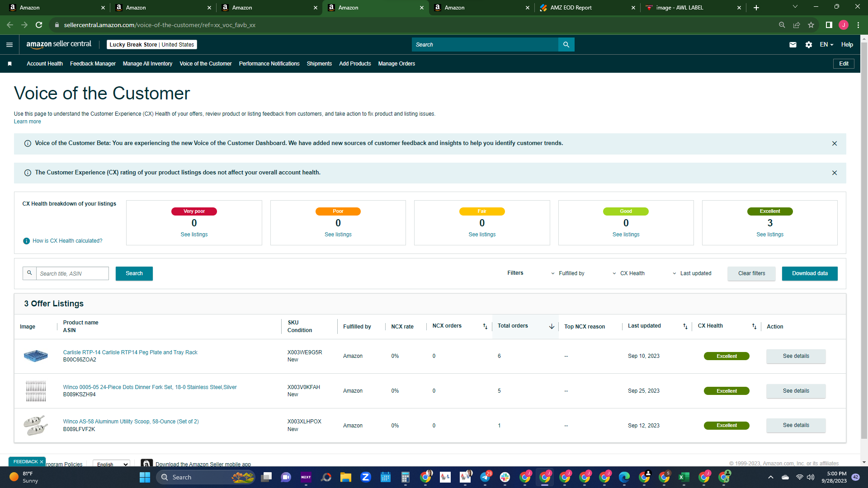Open the Seller Central hamburger menu

(9, 45)
